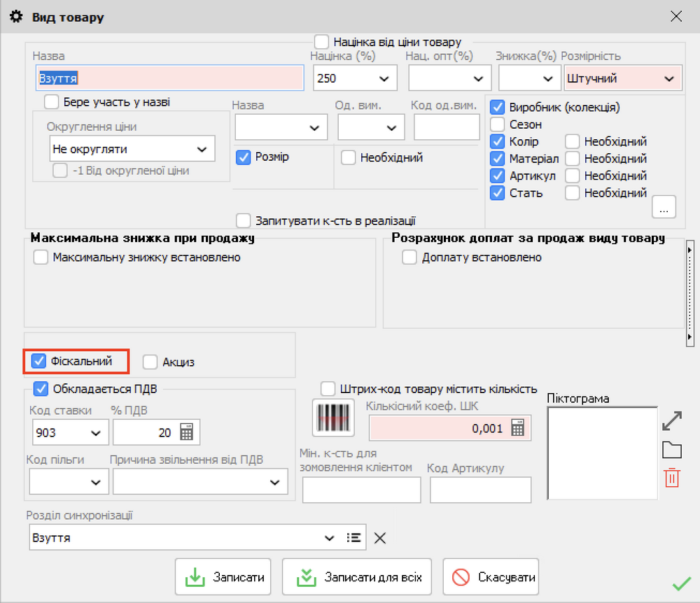The image size is (700, 603).
Task: Browse for pictogram using folder icon
Action: click(672, 450)
